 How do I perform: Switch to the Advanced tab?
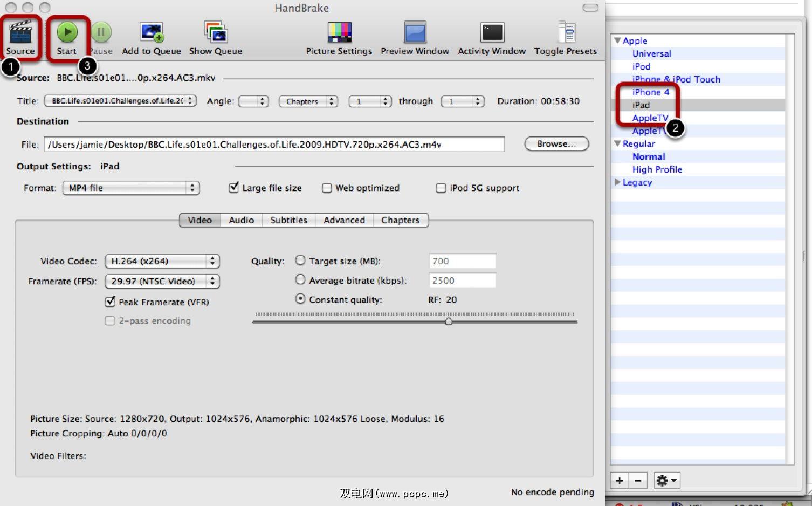[344, 220]
